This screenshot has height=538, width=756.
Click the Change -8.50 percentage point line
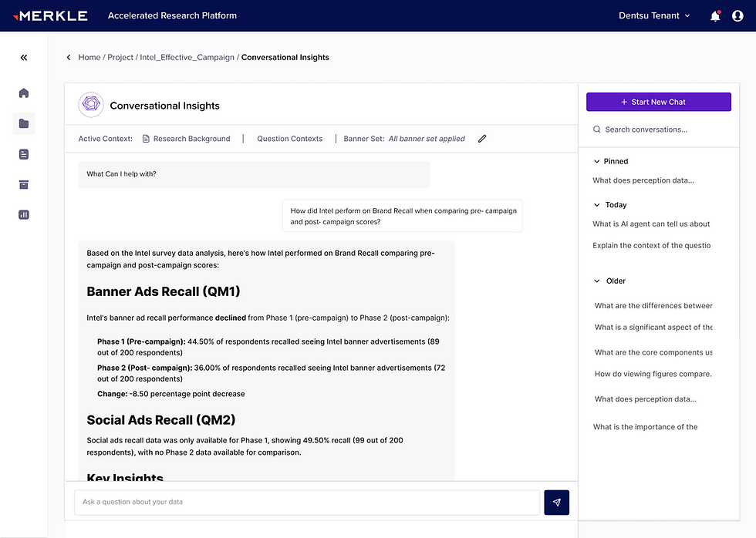click(171, 394)
